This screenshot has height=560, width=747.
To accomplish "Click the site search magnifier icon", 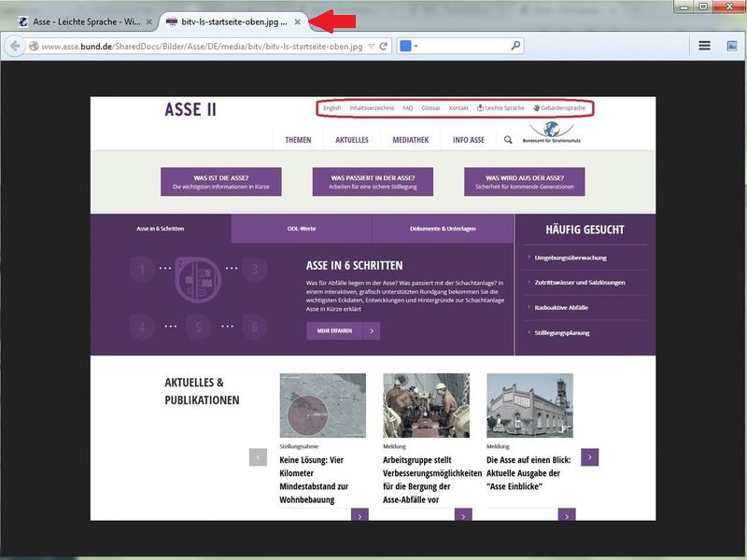I will pos(508,139).
